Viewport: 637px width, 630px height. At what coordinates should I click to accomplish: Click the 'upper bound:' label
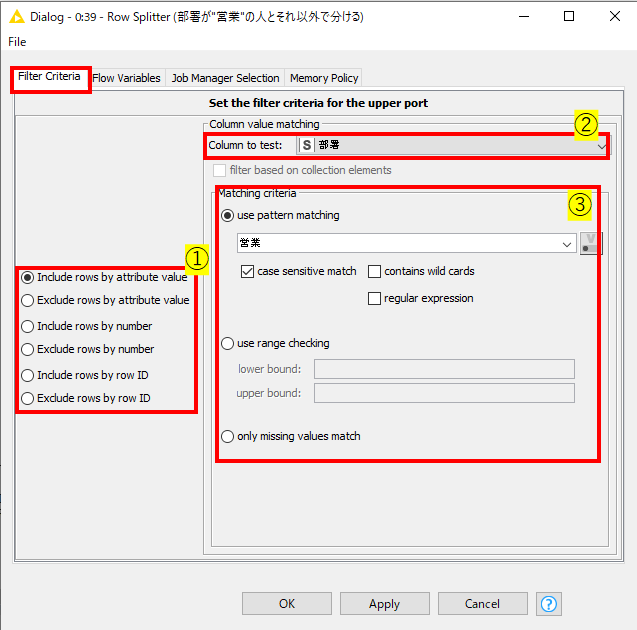[269, 393]
